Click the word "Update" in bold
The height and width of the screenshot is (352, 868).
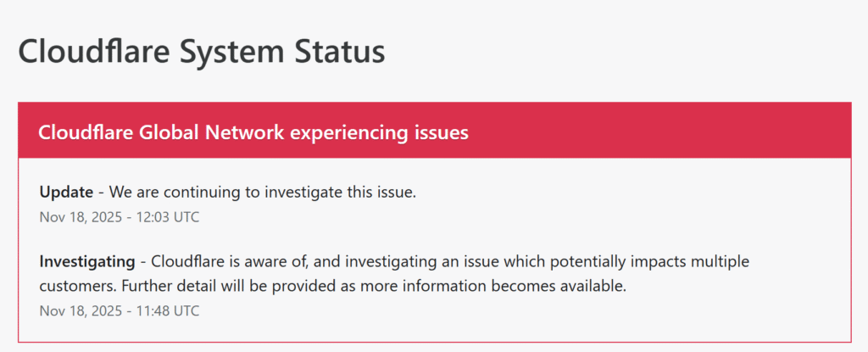(66, 192)
